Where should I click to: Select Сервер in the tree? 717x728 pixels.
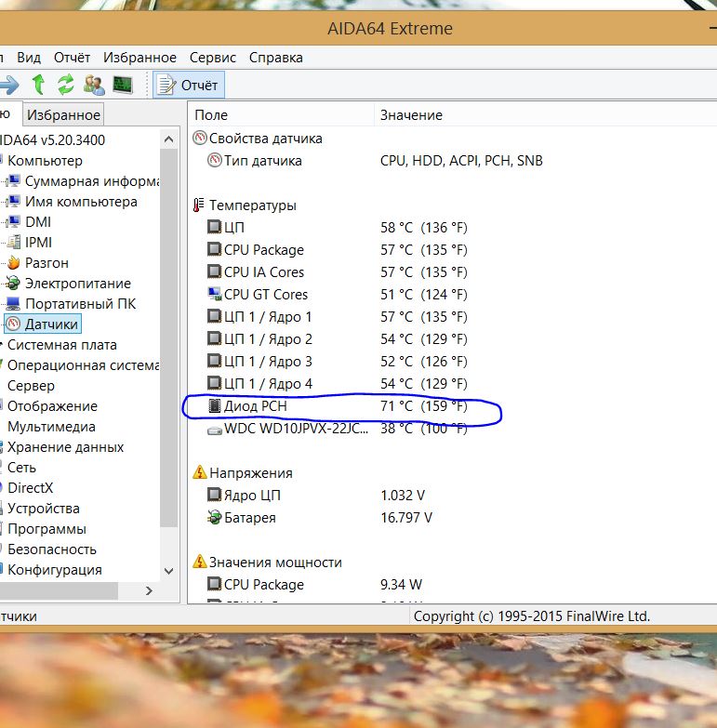click(31, 386)
